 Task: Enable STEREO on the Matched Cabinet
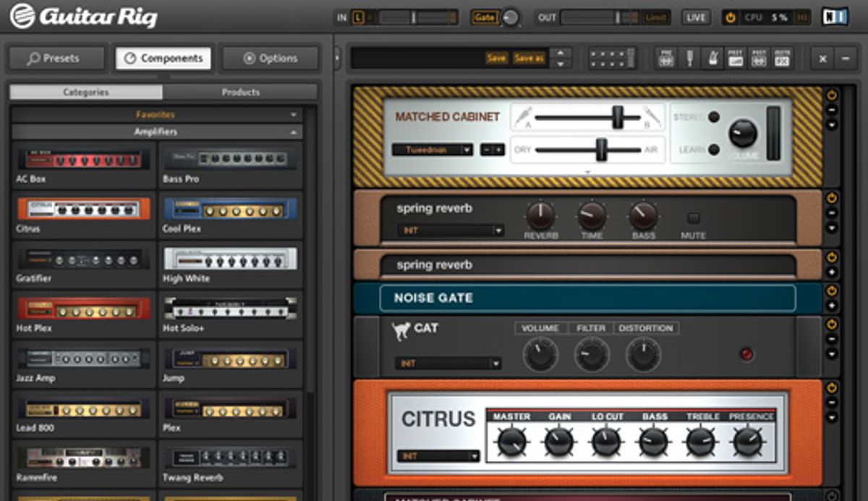(x=713, y=117)
